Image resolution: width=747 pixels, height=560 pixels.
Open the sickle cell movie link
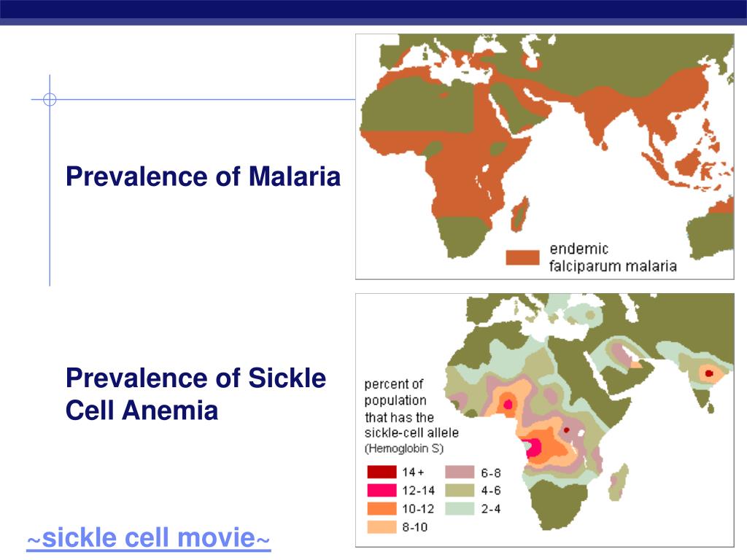tap(149, 538)
